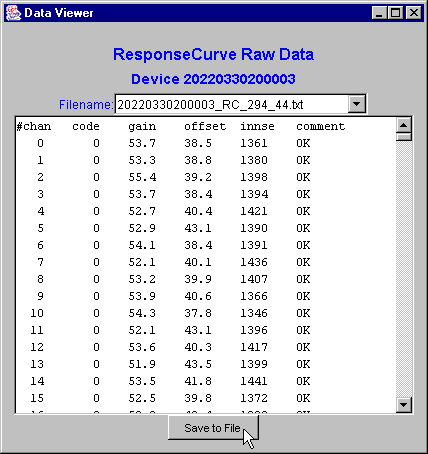This screenshot has height=454, width=428.
Task: Click the OK comment in channel 7 row
Action: [x=303, y=262]
